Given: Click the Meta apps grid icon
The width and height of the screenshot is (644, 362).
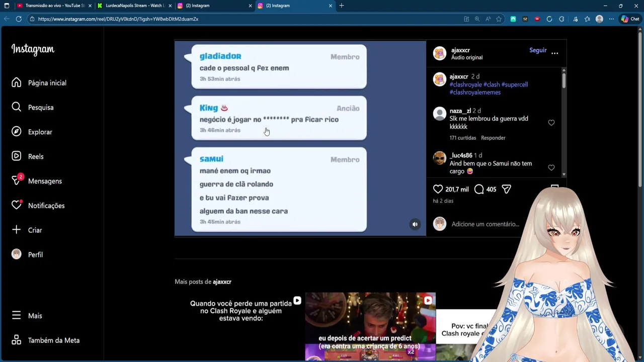Looking at the screenshot, I should click(17, 340).
